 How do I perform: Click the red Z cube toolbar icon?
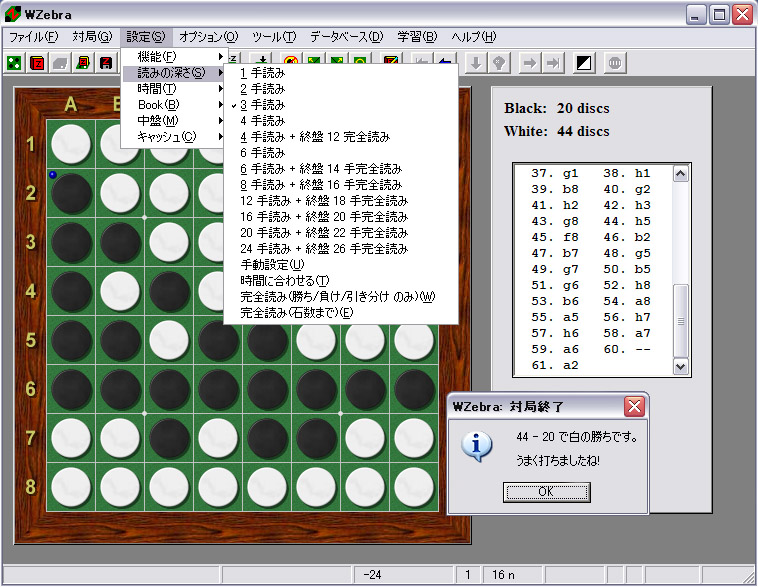(37, 63)
